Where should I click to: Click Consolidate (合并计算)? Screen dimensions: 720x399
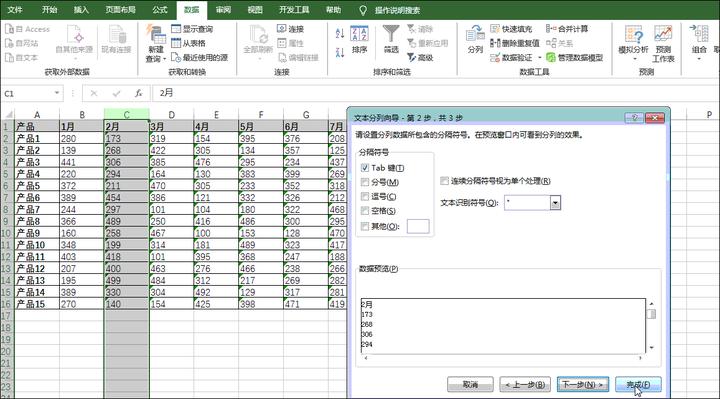point(567,29)
